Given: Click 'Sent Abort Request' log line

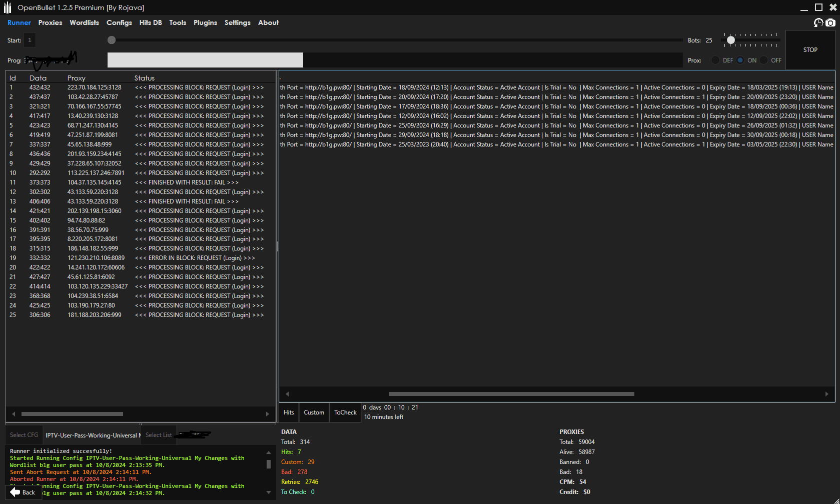Looking at the screenshot, I should (81, 472).
